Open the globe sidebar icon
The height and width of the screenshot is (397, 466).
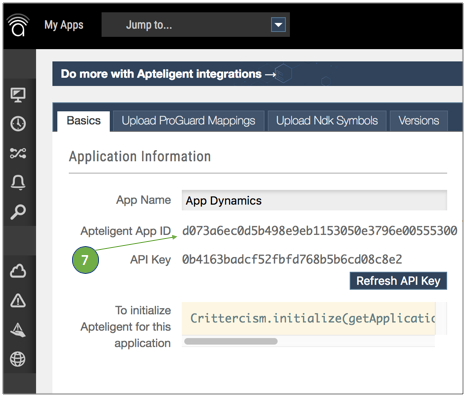18,359
